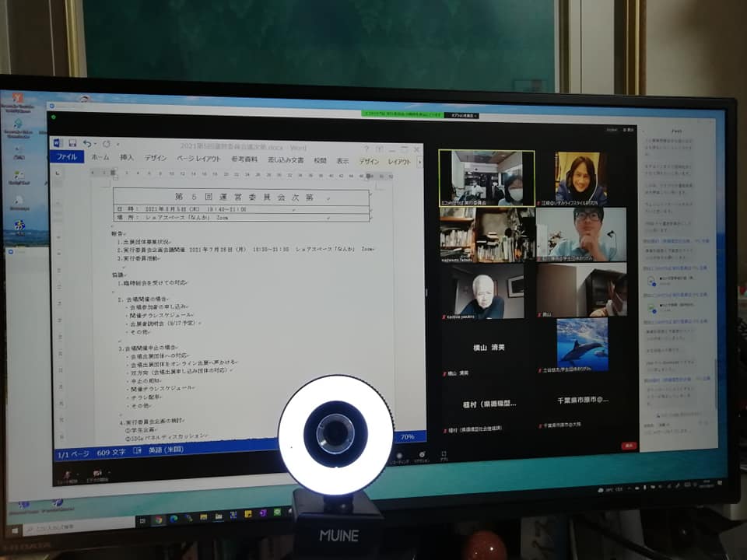Image resolution: width=747 pixels, height=560 pixels.
Task: Select the white-haired participant's video tile
Action: [482, 292]
